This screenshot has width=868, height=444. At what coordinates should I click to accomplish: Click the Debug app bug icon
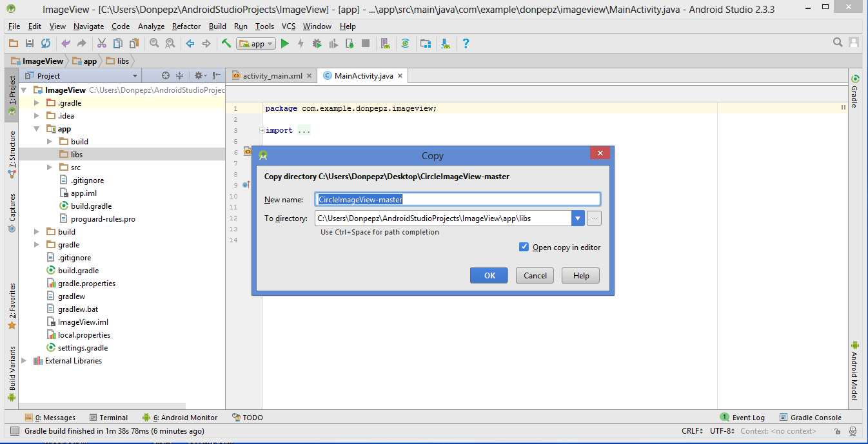[317, 43]
